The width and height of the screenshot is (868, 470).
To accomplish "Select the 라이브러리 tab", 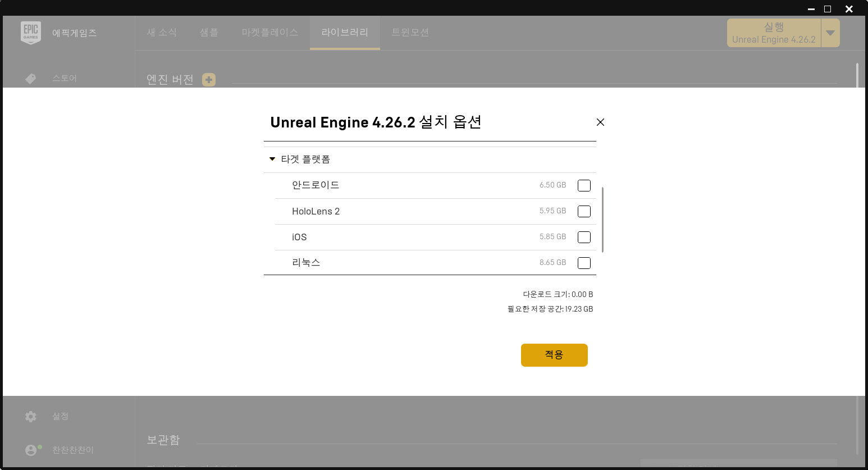I will tap(345, 33).
